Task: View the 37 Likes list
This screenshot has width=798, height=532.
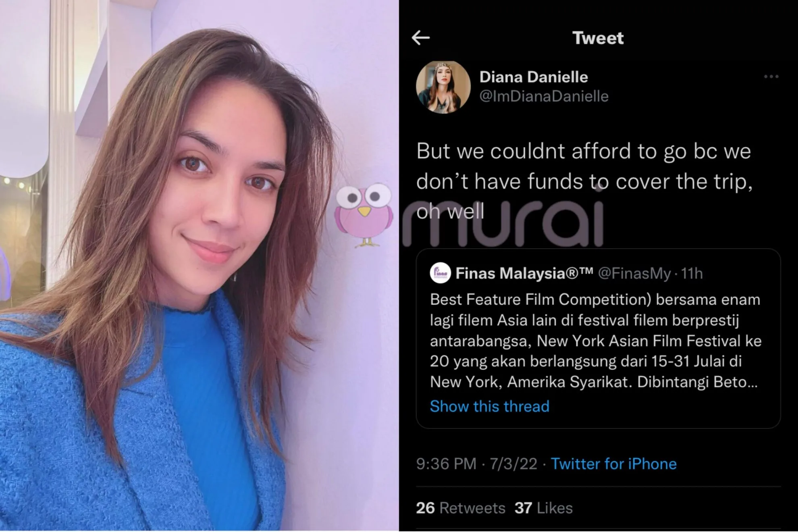Action: [543, 508]
